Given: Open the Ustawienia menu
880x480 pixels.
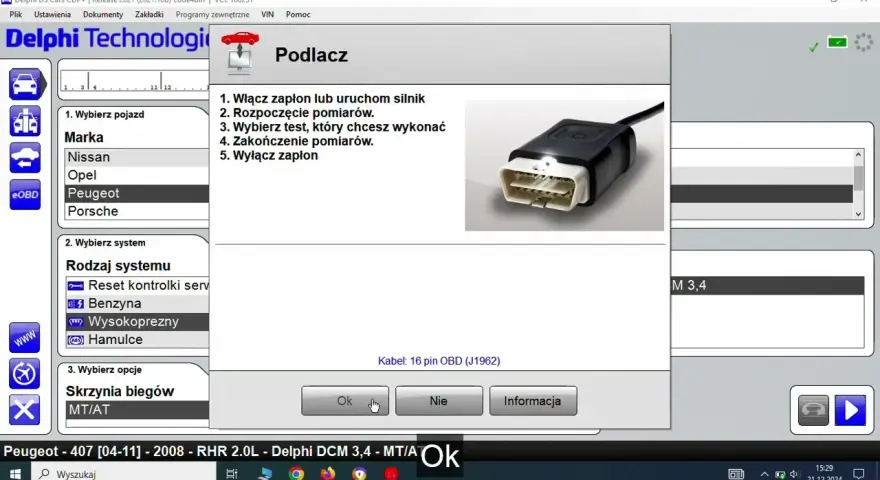Looking at the screenshot, I should pos(52,15).
